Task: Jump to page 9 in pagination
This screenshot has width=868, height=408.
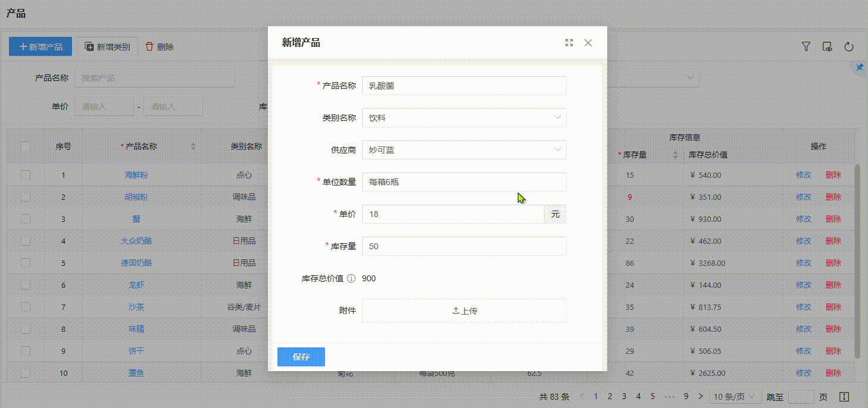Action: 686,396
